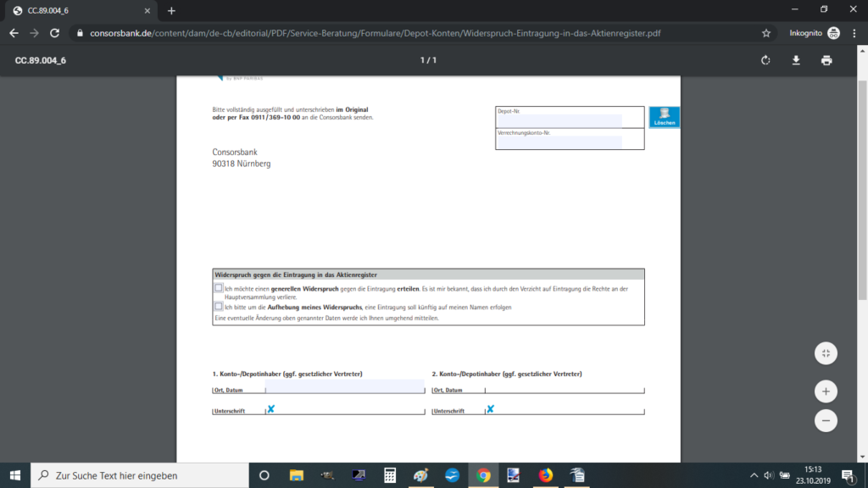Viewport: 868px width, 488px height.
Task: Reload the current page
Action: coord(54,33)
